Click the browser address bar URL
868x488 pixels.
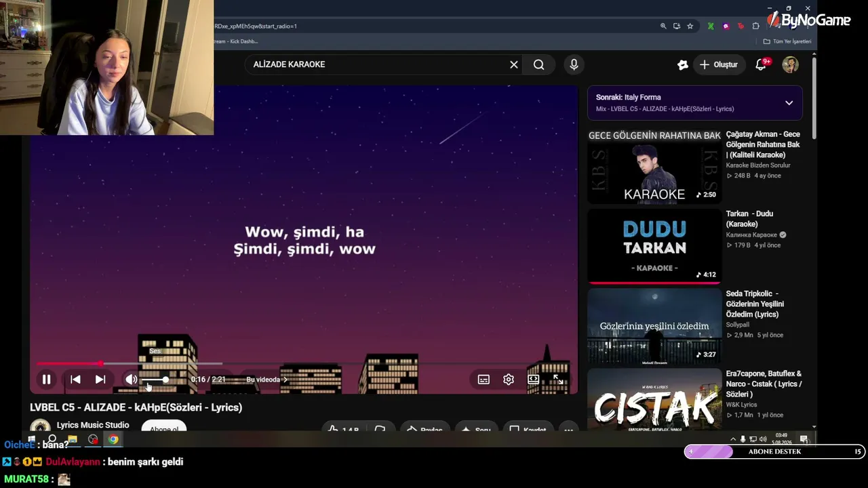256,26
